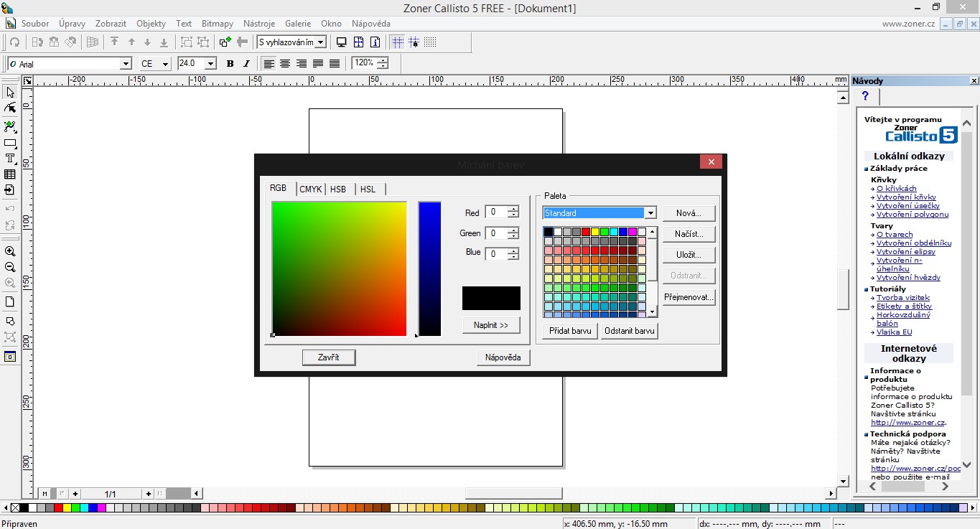This screenshot has height=529, width=980.
Task: Pick the red swatch in dialog palette
Action: (586, 232)
